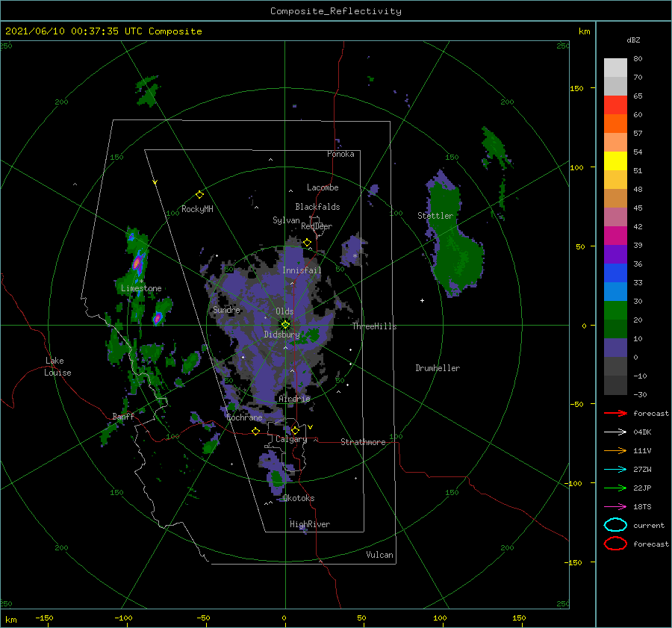
Task: Select the purple 10 dBZ color swatch
Action: [615, 348]
